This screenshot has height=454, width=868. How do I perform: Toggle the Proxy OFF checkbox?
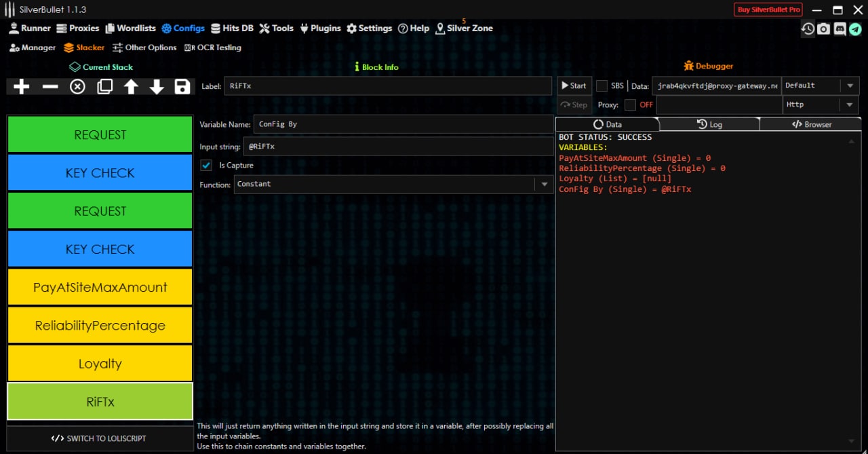tap(630, 105)
